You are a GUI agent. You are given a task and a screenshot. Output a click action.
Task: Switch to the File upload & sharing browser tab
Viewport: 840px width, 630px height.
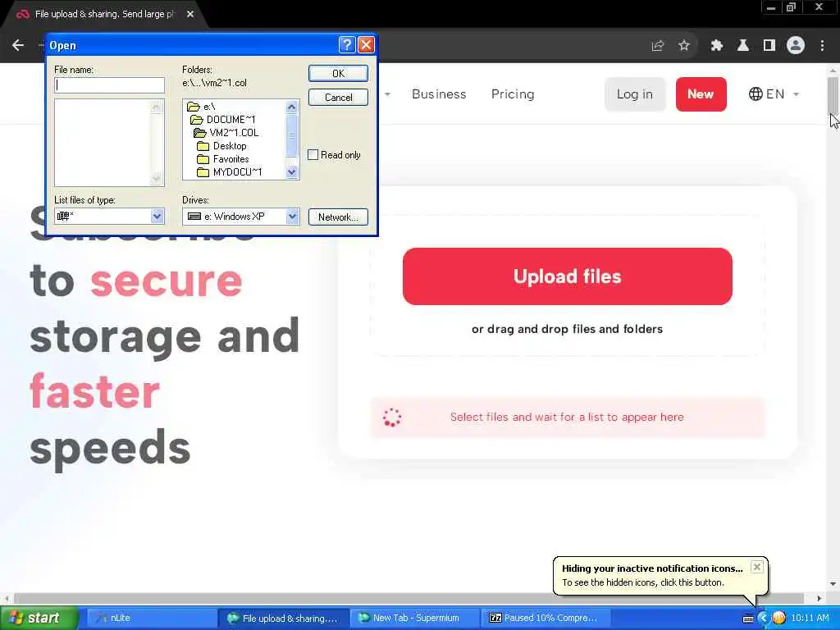pos(104,14)
